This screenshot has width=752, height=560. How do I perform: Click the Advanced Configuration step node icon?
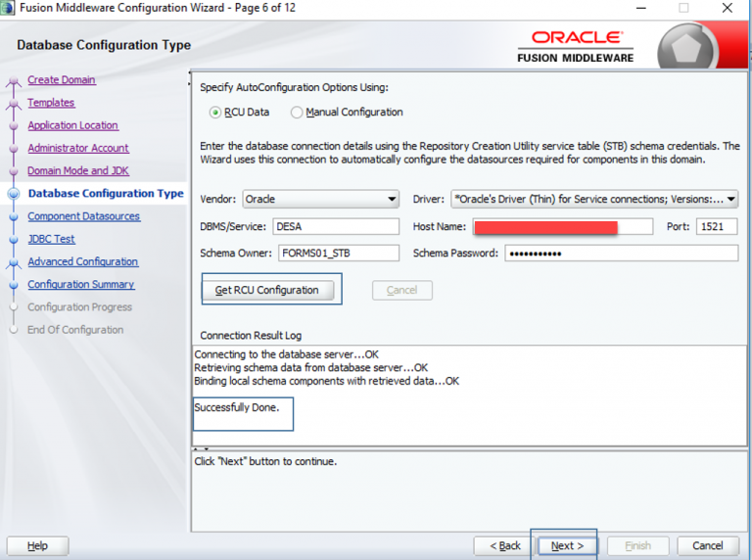pos(14,262)
